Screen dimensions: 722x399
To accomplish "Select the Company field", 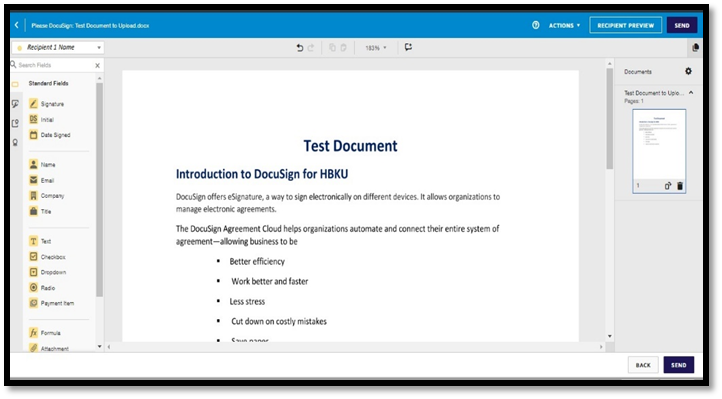I will (47, 196).
